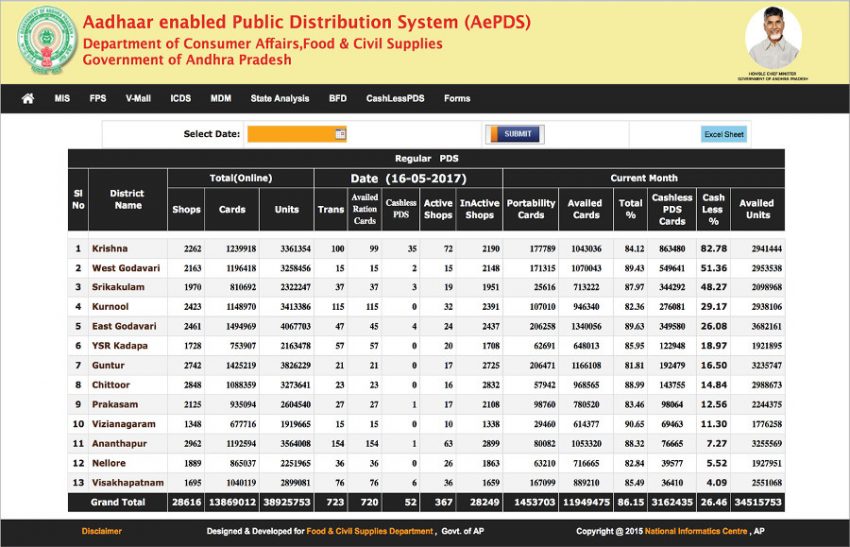Open the East Godavari district link

click(x=124, y=326)
